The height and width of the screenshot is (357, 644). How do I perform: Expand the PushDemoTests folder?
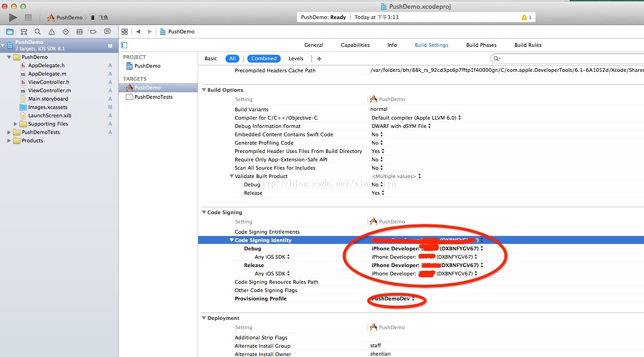[9, 132]
